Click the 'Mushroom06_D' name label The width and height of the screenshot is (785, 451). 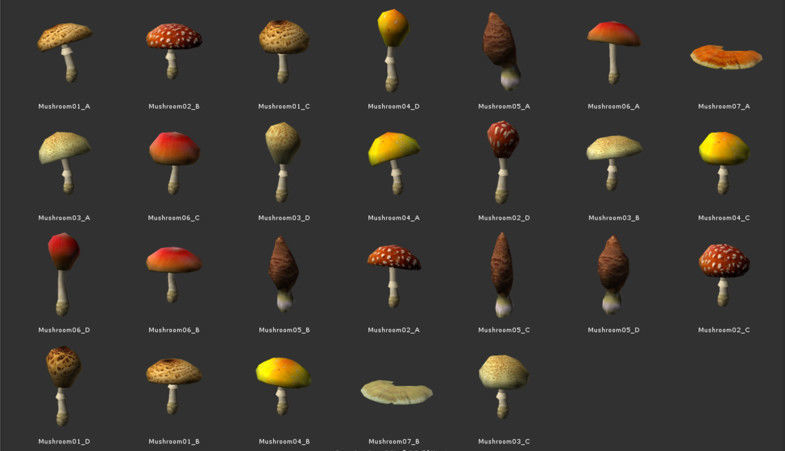coord(64,330)
